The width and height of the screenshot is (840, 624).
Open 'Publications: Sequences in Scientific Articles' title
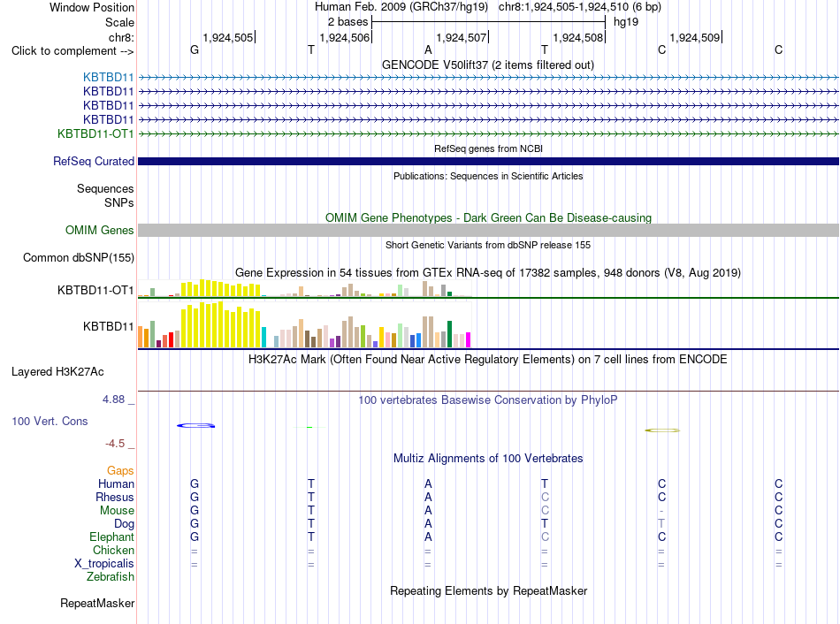tap(488, 176)
